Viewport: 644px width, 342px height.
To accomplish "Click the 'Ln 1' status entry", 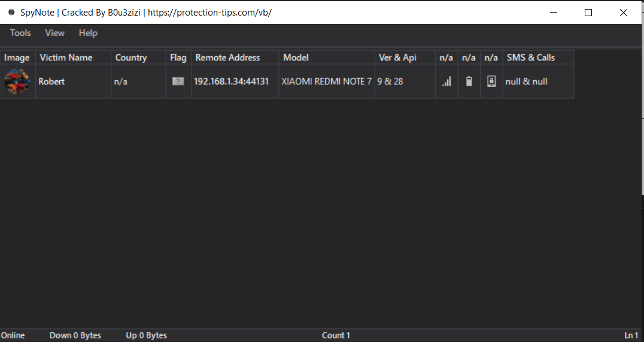I will click(631, 335).
